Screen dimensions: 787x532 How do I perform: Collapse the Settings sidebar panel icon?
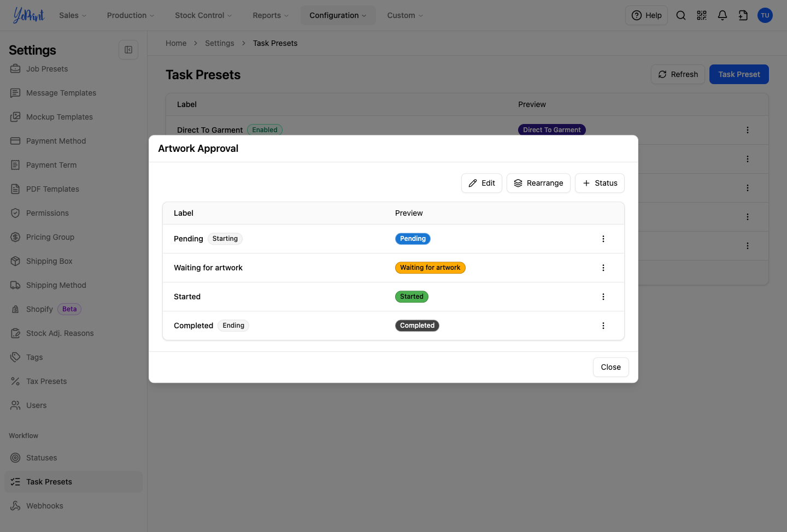pos(128,50)
